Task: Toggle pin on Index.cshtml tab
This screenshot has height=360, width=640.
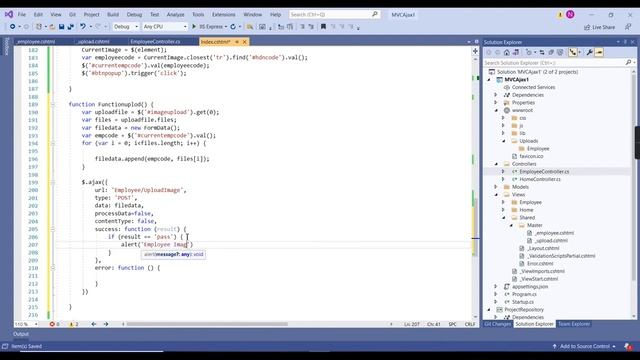Action: click(x=237, y=42)
